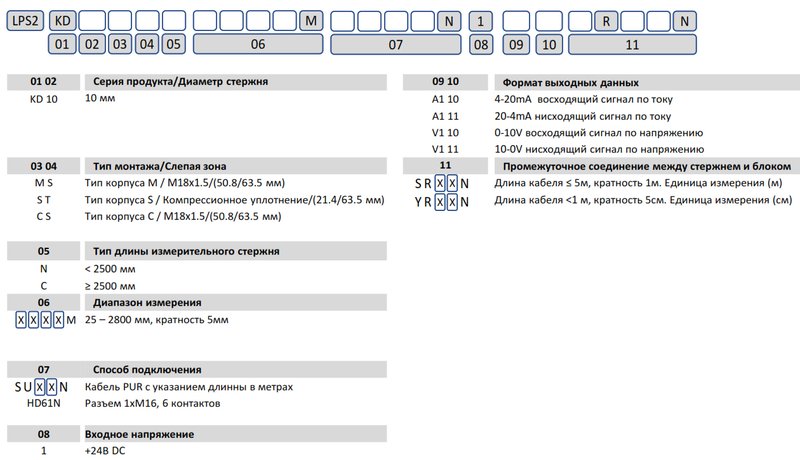
Task: Click the 'SRXXN' code pattern
Action: pos(442,184)
